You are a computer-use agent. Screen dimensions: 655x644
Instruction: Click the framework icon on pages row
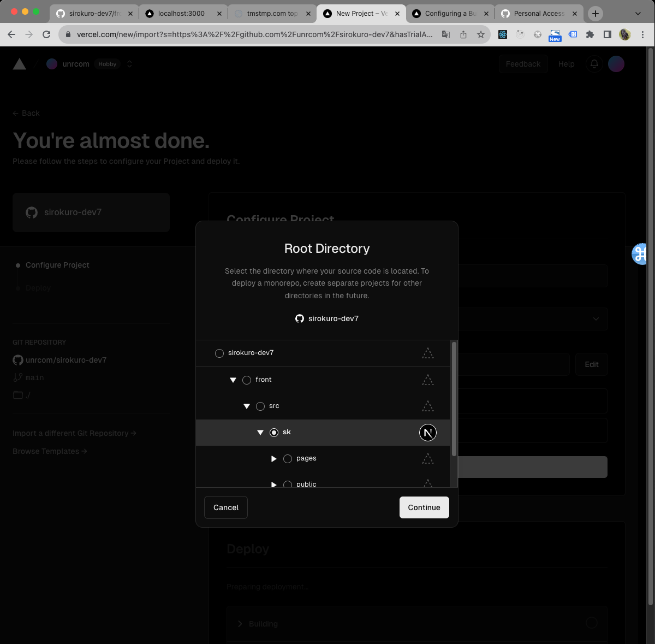(x=428, y=459)
